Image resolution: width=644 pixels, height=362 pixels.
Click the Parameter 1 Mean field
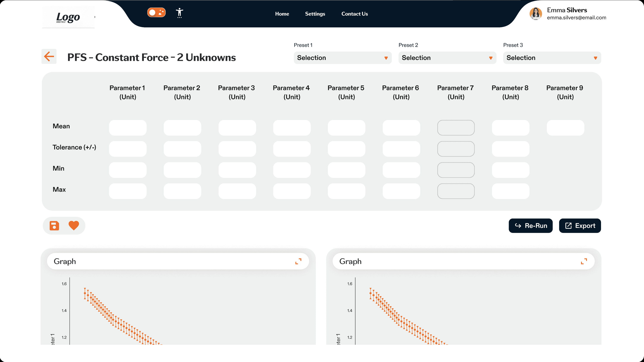point(128,128)
